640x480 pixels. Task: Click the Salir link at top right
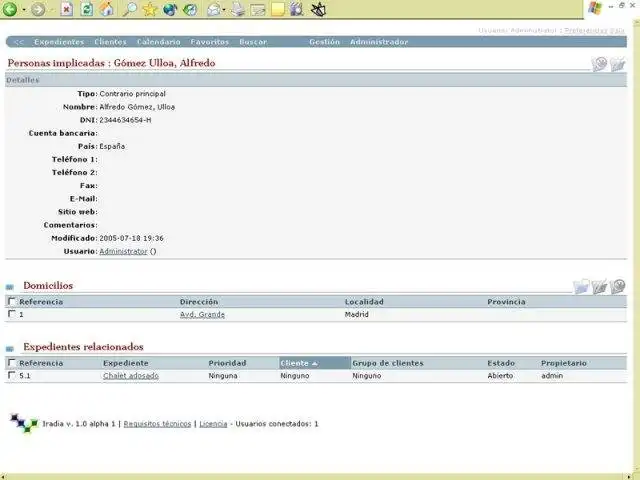coord(617,31)
